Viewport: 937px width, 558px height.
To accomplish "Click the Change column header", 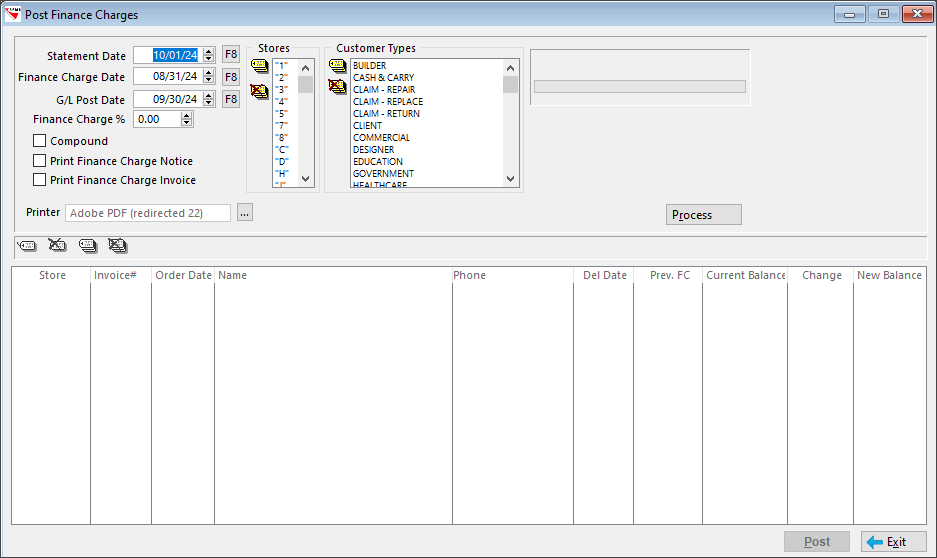I will [x=820, y=275].
